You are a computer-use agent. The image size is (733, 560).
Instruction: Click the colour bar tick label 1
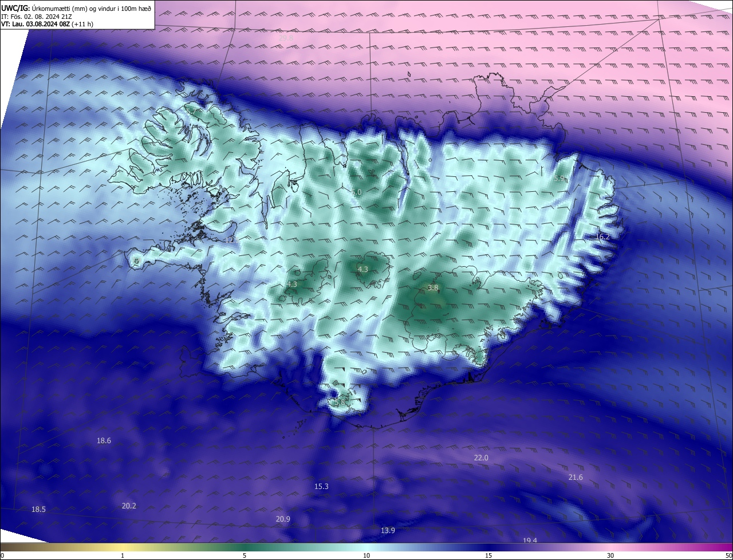pos(123,555)
